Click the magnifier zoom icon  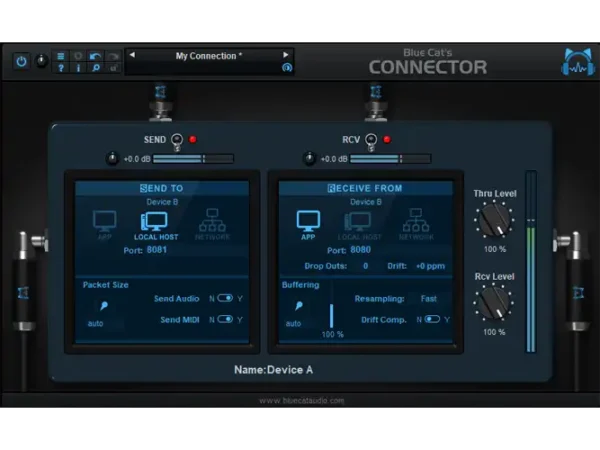pyautogui.click(x=96, y=68)
